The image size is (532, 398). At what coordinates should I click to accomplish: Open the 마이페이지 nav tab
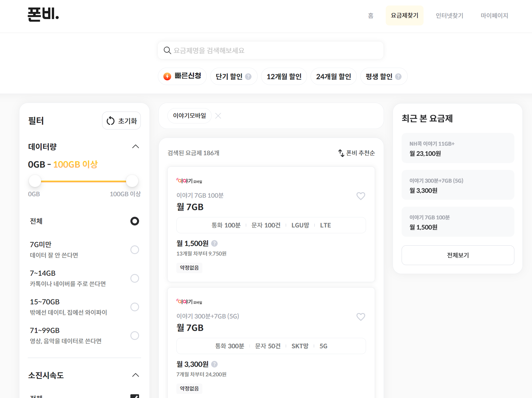[x=494, y=16]
